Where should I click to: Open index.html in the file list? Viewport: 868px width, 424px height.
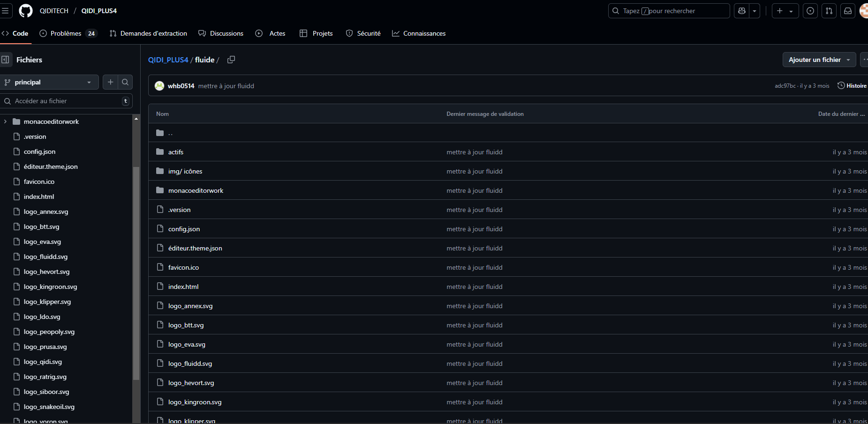click(183, 287)
